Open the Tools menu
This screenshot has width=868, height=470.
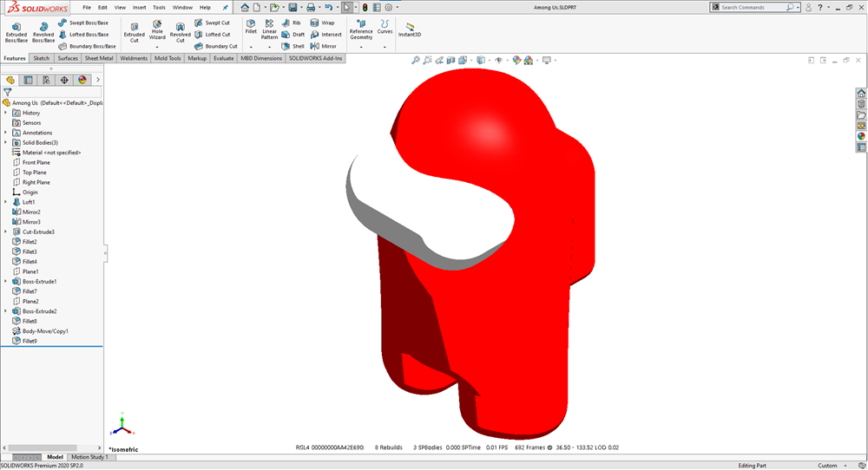point(159,8)
